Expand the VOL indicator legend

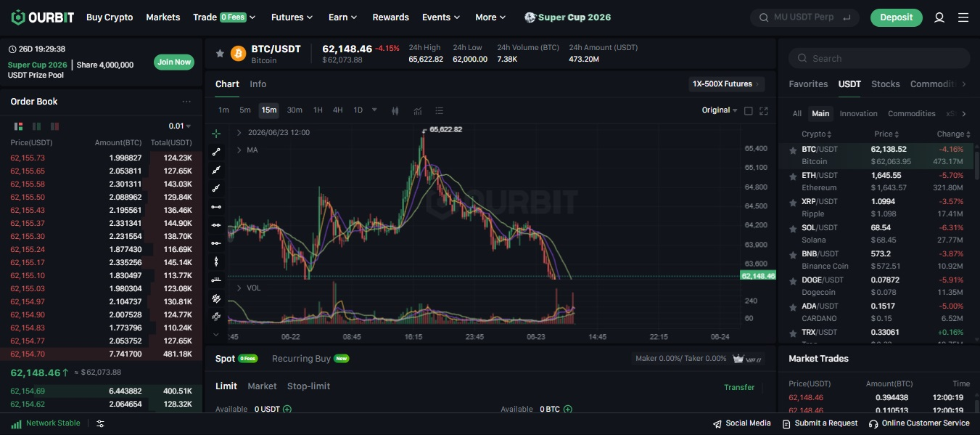click(x=240, y=288)
